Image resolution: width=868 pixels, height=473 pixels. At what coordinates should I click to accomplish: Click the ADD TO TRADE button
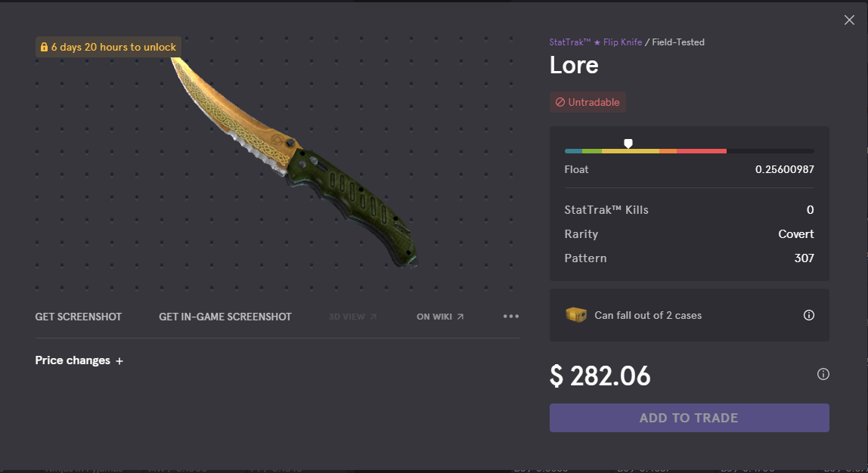point(690,418)
